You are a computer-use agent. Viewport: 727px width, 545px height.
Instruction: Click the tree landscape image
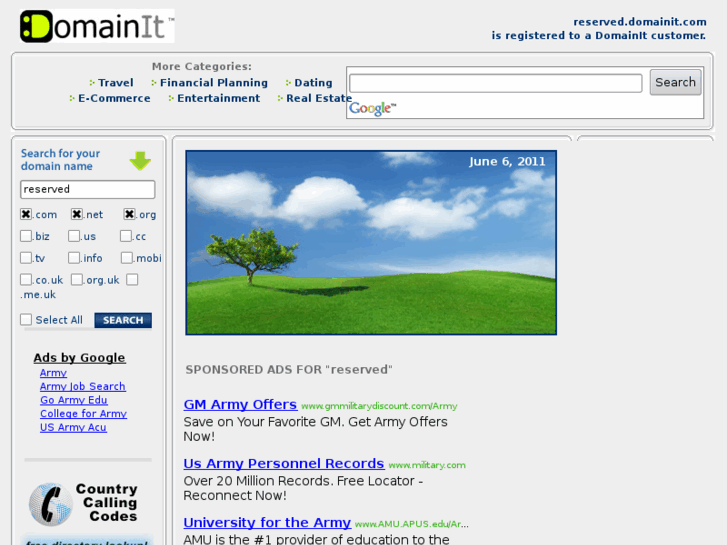(x=371, y=242)
